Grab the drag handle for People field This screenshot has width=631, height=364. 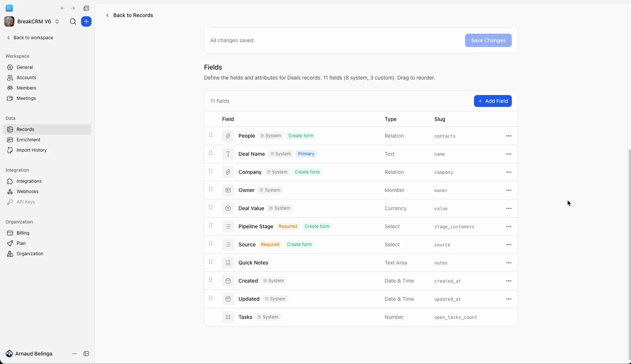(211, 135)
